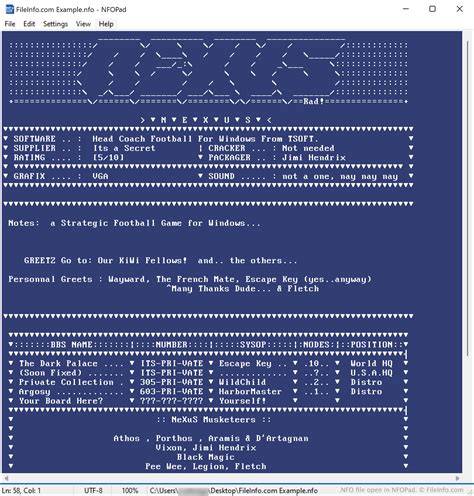Click the 'VGA' value
The image size is (474, 496).
pyautogui.click(x=100, y=176)
